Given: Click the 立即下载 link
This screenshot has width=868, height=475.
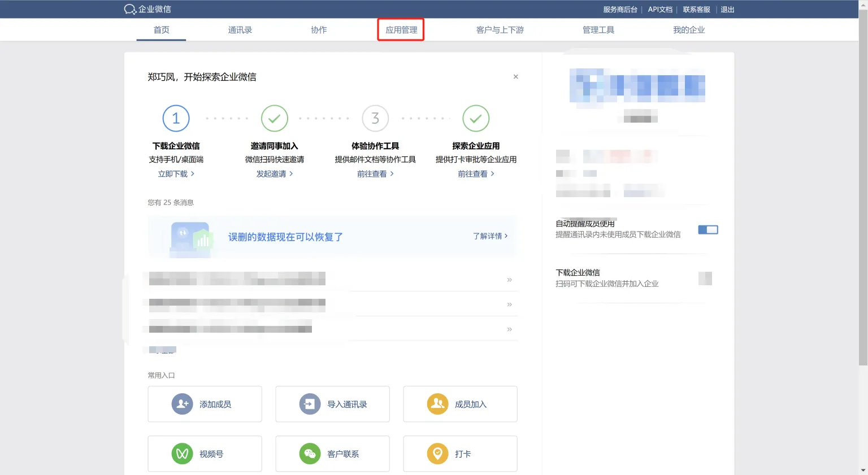Looking at the screenshot, I should click(176, 174).
